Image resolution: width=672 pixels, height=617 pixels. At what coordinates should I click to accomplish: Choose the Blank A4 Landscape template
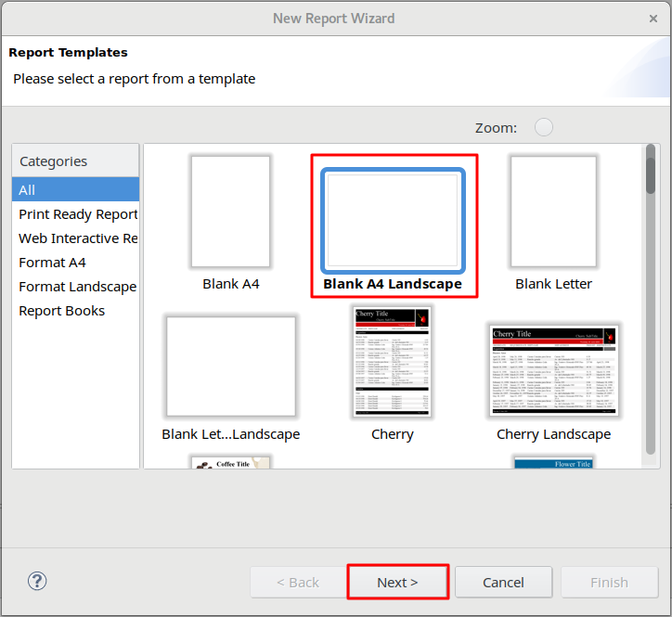point(392,218)
